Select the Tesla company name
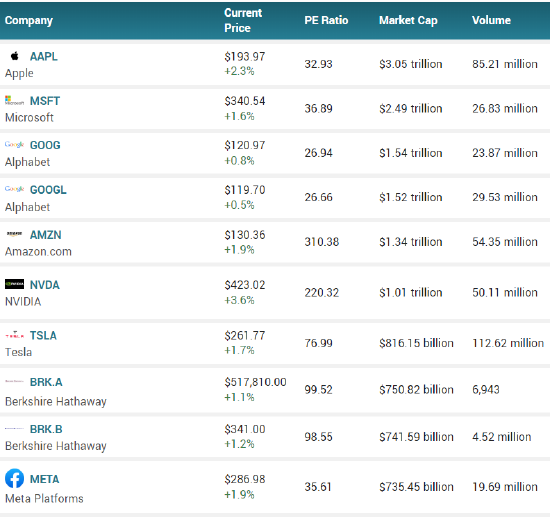This screenshot has height=520, width=550. (x=18, y=352)
